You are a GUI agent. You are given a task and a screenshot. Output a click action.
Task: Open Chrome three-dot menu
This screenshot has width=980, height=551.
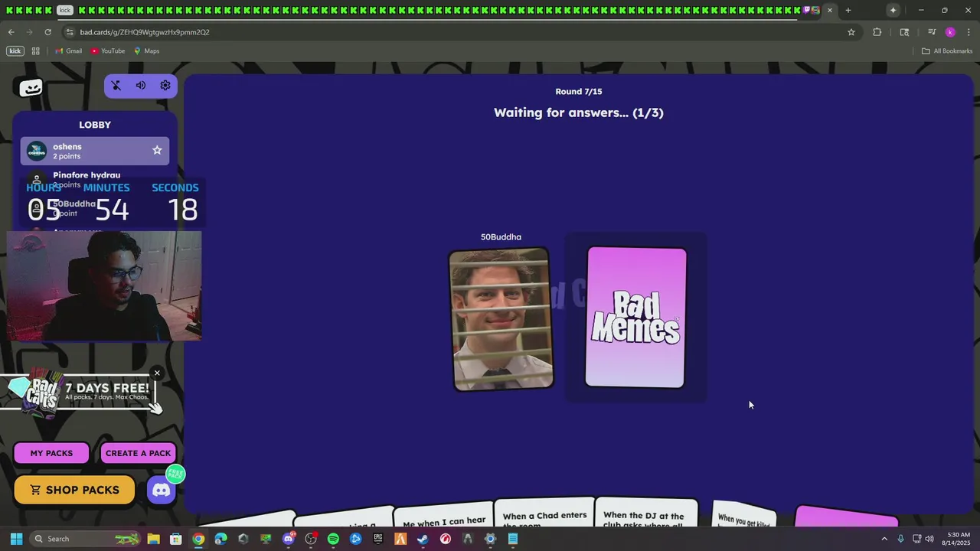pos(969,32)
